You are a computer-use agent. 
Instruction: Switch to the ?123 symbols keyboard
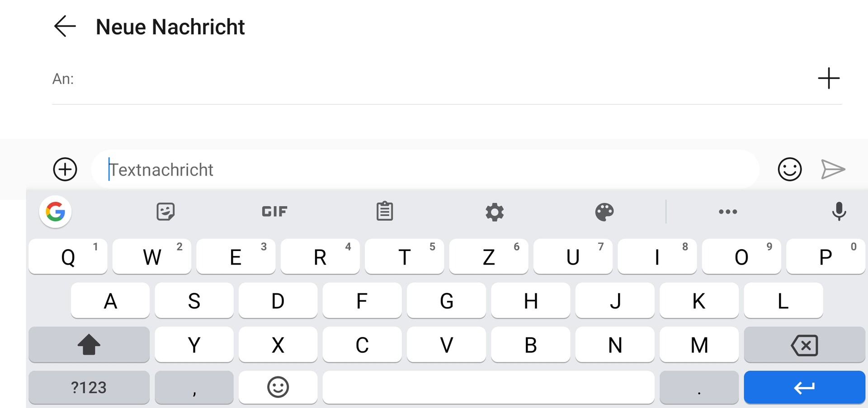pos(89,388)
